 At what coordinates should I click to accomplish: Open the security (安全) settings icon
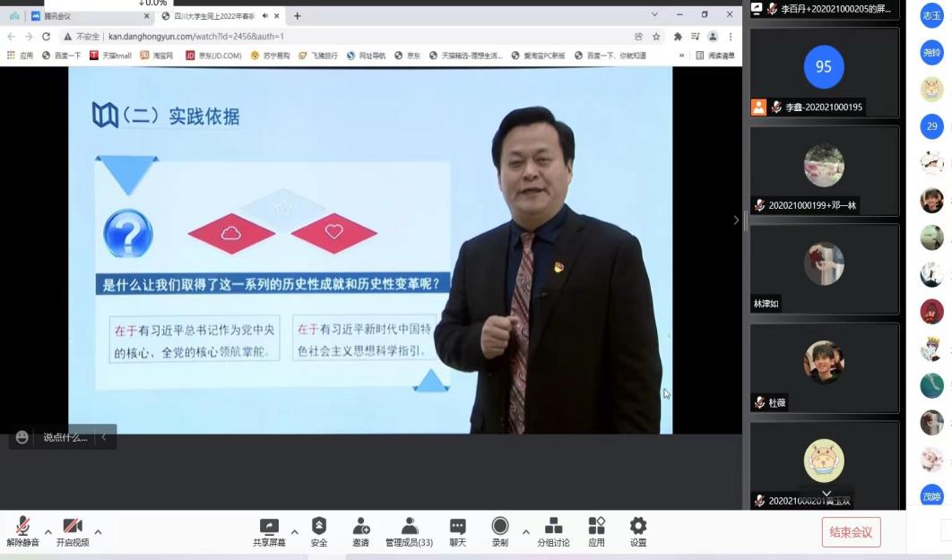[319, 529]
